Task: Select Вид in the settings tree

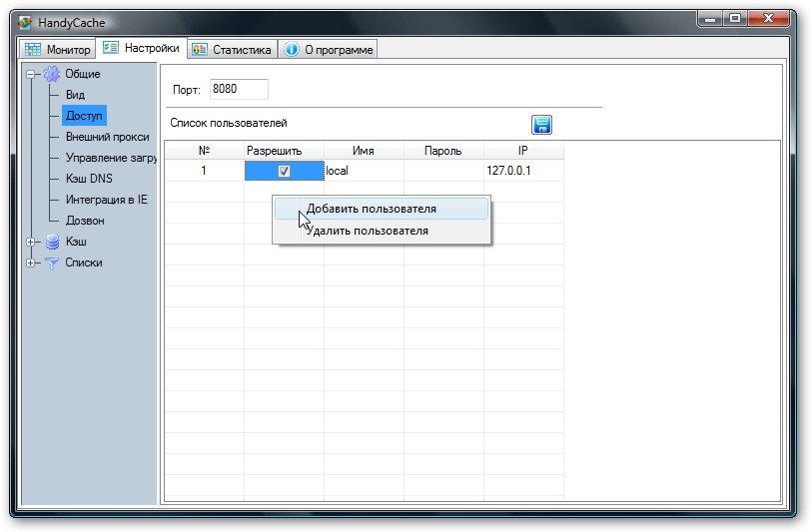Action: (x=75, y=95)
